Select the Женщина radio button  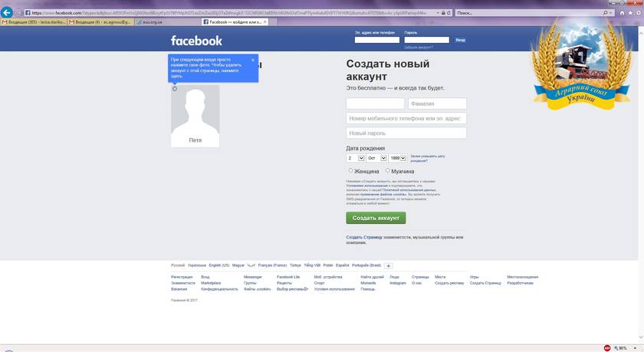click(x=350, y=170)
